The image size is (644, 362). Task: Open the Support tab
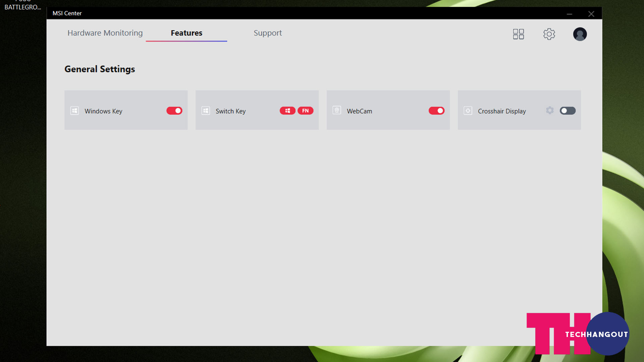click(x=268, y=33)
